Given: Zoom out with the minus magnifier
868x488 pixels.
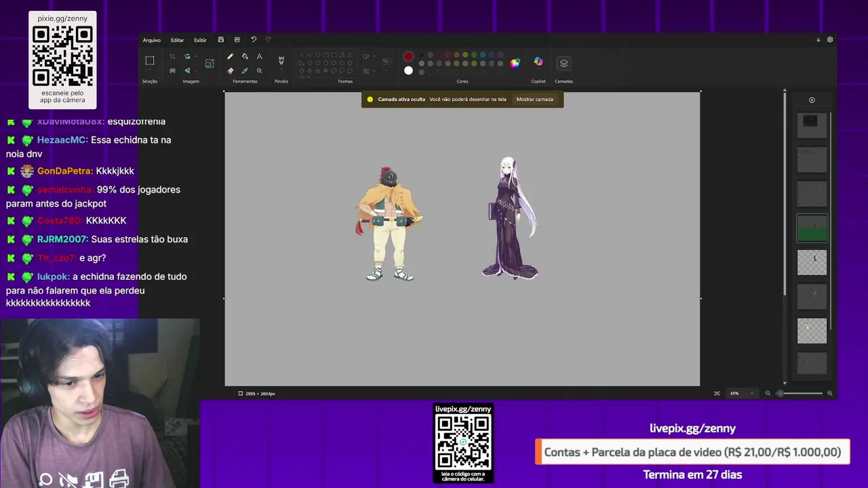Looking at the screenshot, I should pyautogui.click(x=768, y=393).
